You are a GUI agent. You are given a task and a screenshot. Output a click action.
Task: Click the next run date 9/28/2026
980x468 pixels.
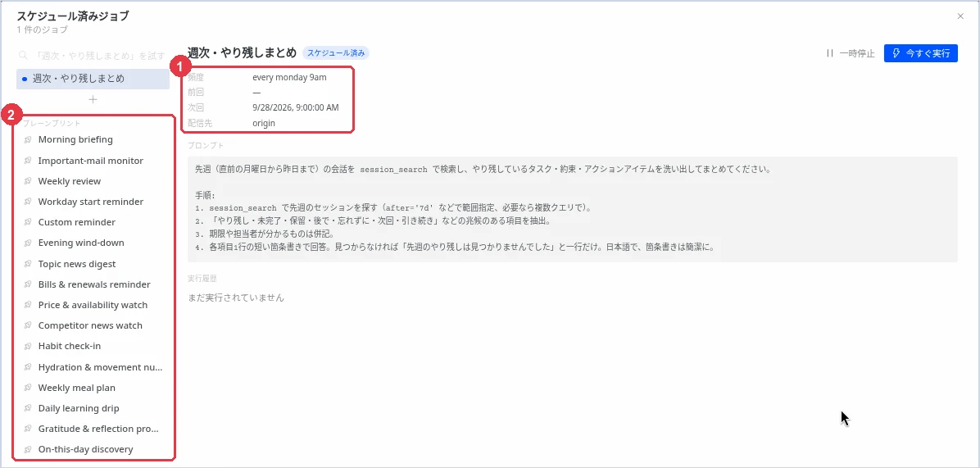tap(296, 107)
